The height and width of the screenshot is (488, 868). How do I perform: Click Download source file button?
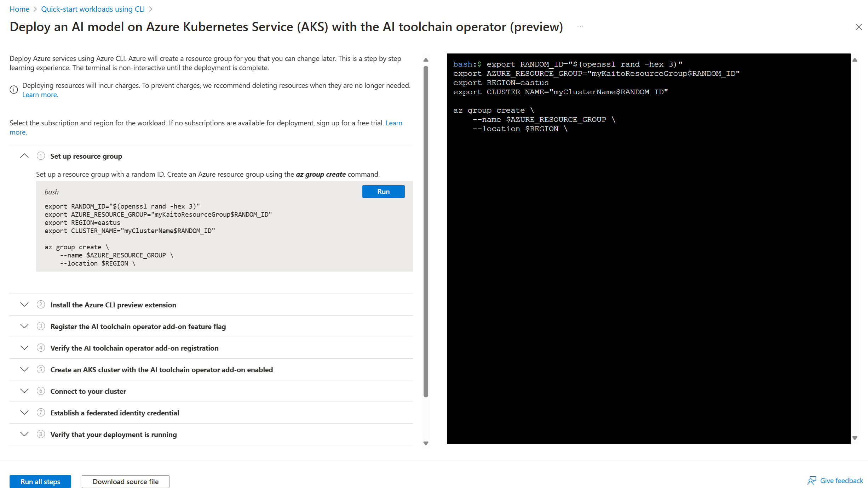[125, 481]
